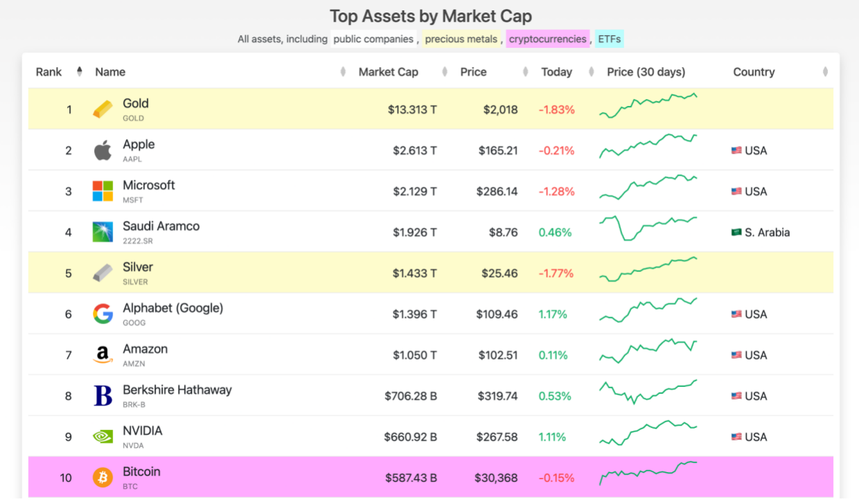Click Bitcoin's 30-day price chart
This screenshot has height=504, width=859.
(648, 473)
